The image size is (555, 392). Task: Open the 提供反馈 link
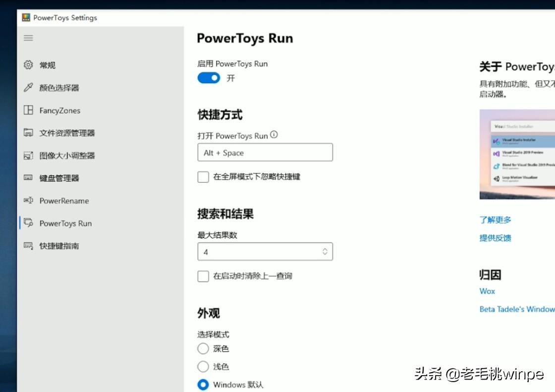click(x=495, y=238)
